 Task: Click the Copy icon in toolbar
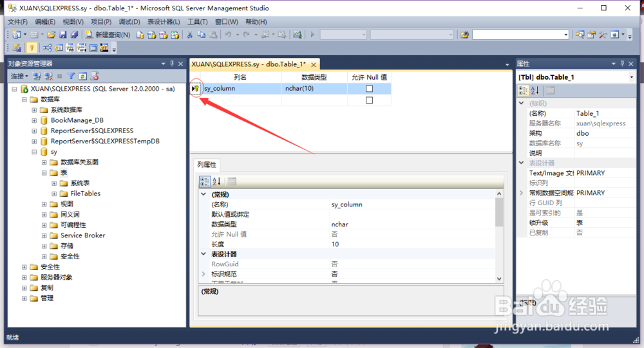point(201,35)
